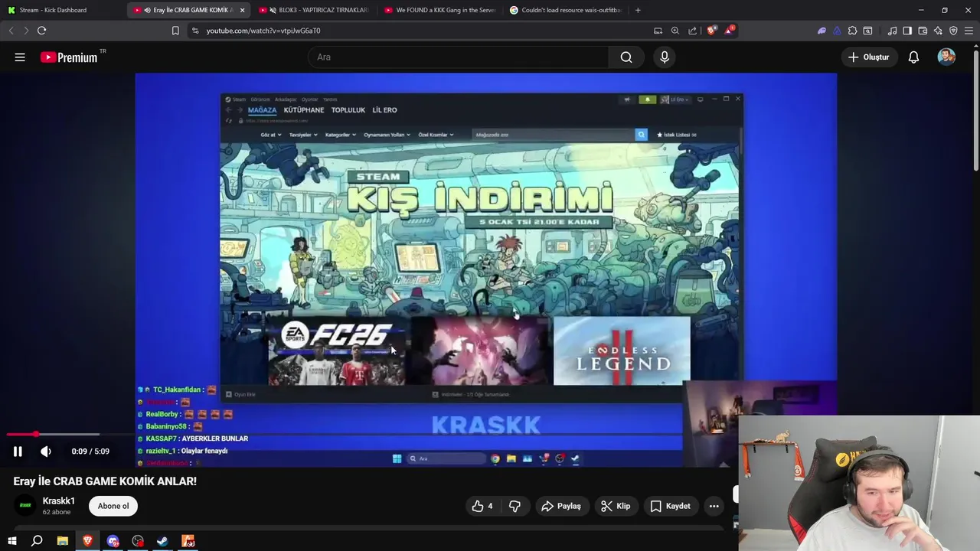Click the Paylaş share button
This screenshot has width=980, height=551.
point(561,506)
